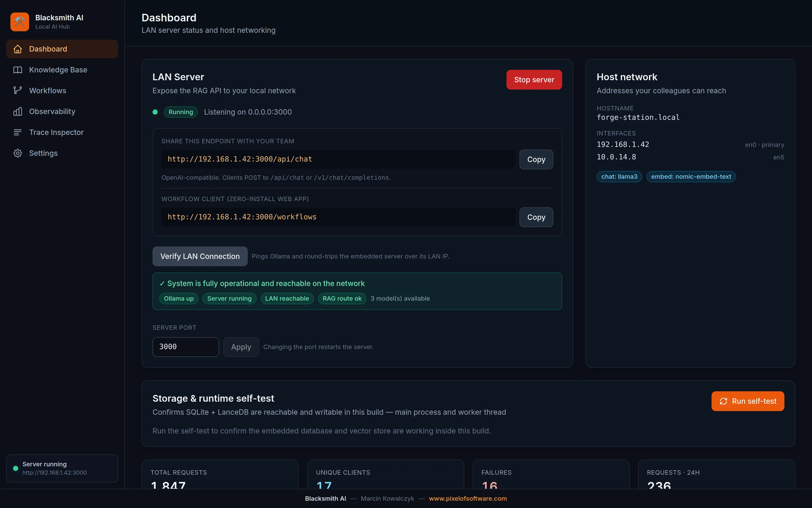
Task: Click the Server running status chip
Action: [x=229, y=298]
